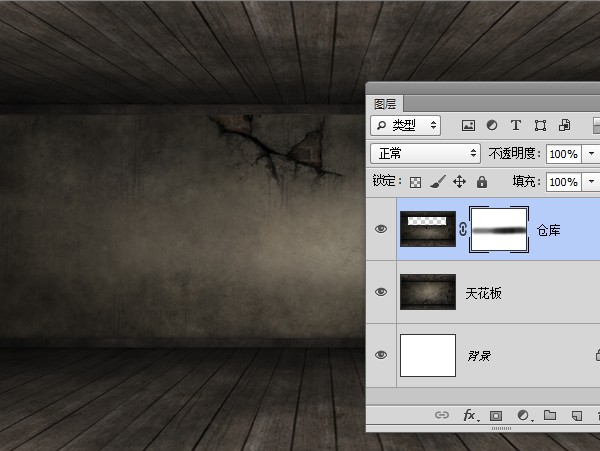Click the 不透明度 100% value field
The width and height of the screenshot is (600, 451).
[564, 154]
